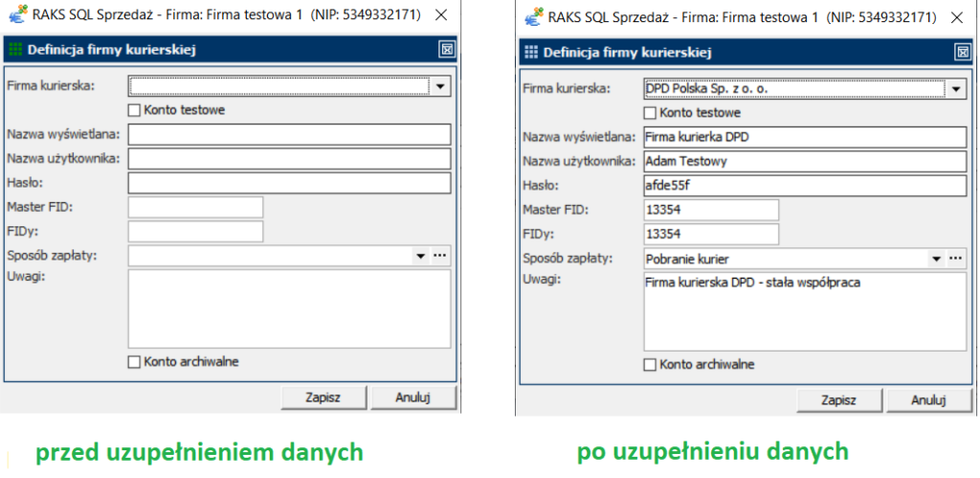
Task: Tick Konto testowe in the empty form
Action: (134, 111)
